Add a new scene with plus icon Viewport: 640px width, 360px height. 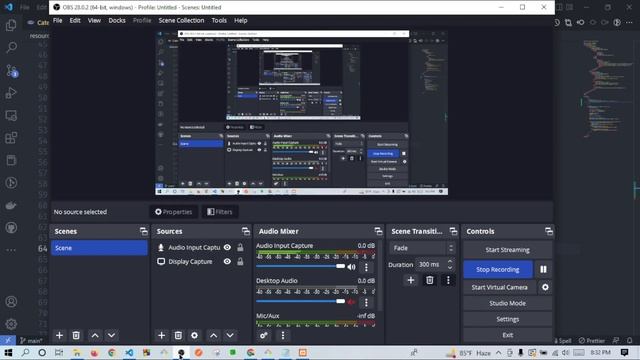60,335
